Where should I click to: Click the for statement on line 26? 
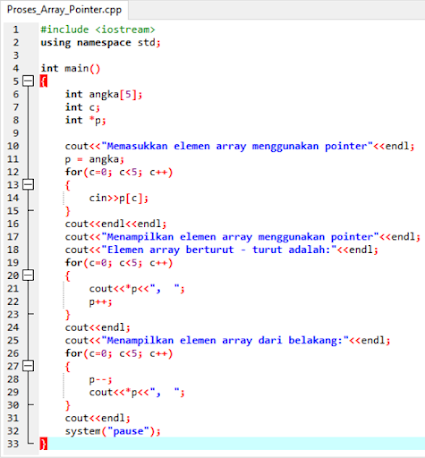click(x=119, y=353)
